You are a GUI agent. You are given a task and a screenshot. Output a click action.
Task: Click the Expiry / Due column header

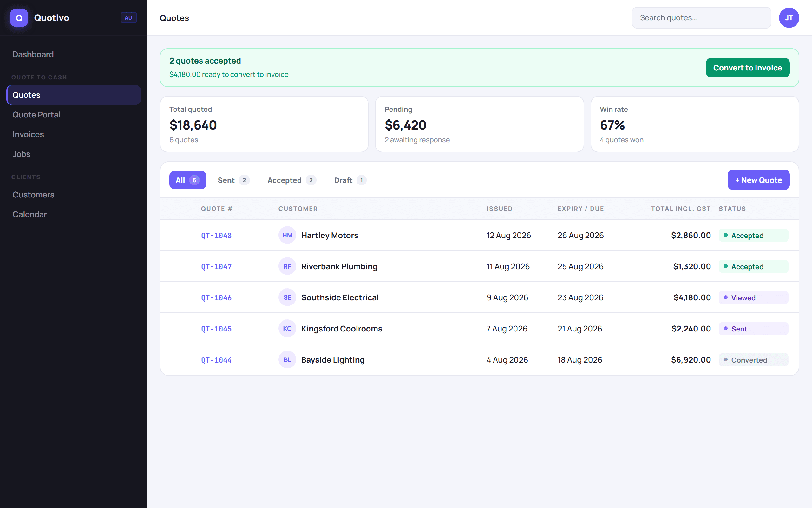coord(580,209)
